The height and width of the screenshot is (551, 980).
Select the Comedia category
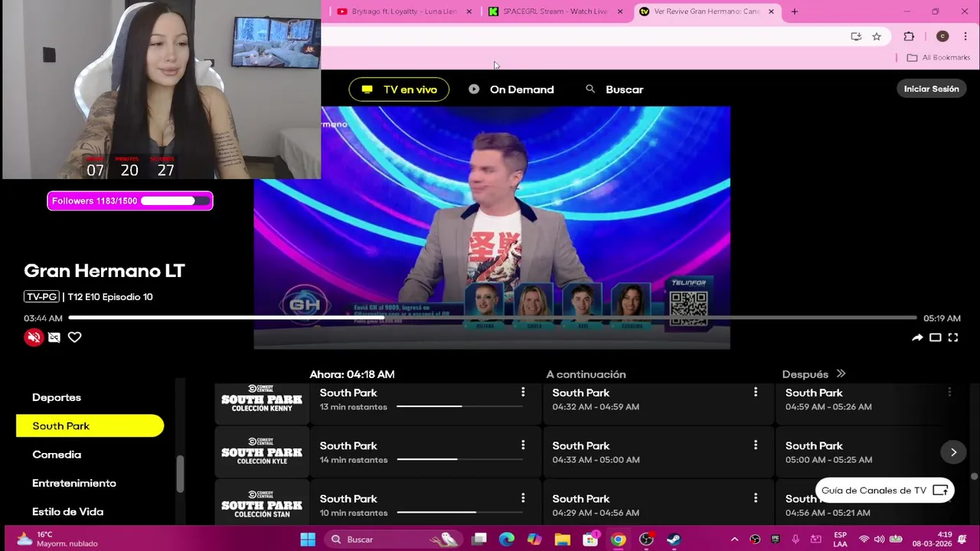tap(57, 455)
